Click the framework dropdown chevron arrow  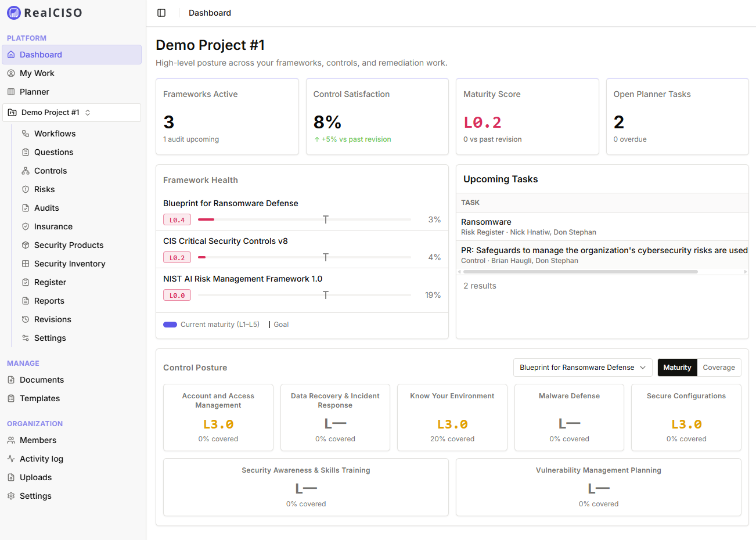643,368
